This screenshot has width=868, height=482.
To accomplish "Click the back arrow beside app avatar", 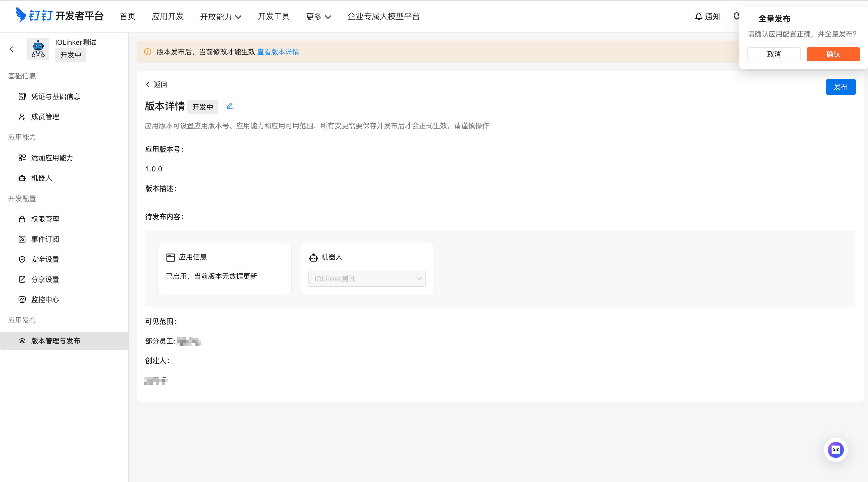I will point(12,49).
